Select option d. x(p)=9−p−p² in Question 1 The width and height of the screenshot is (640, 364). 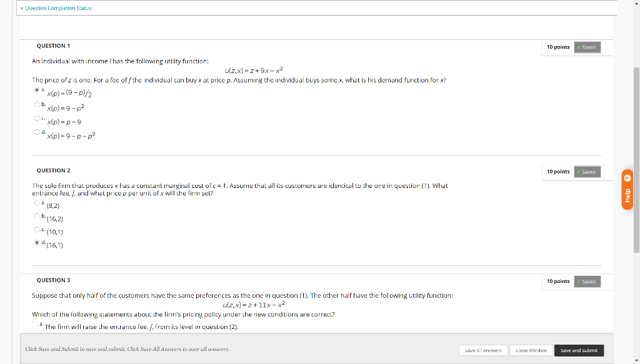coord(37,132)
